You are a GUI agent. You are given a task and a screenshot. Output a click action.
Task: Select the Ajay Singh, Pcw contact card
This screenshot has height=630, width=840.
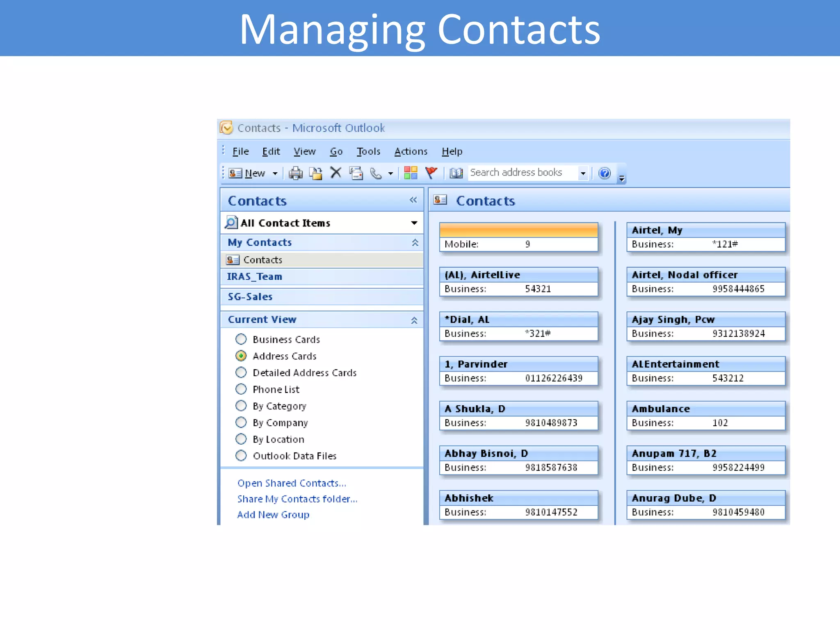point(706,326)
